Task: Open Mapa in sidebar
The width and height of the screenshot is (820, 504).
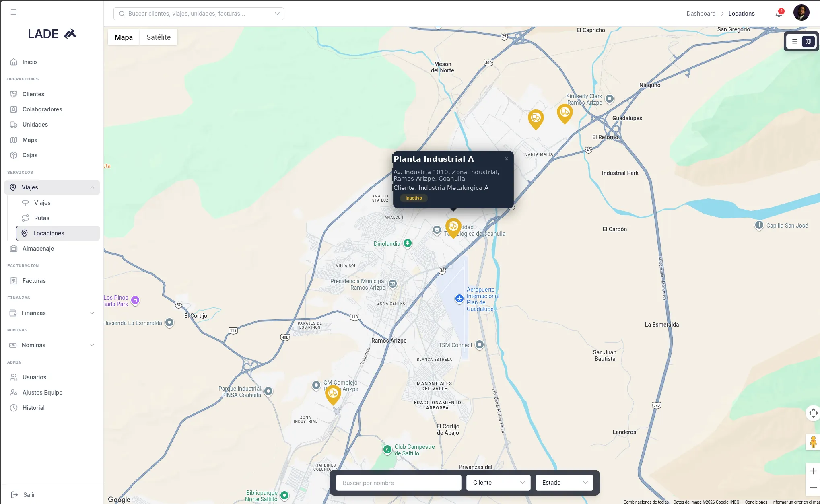Action: (52, 140)
